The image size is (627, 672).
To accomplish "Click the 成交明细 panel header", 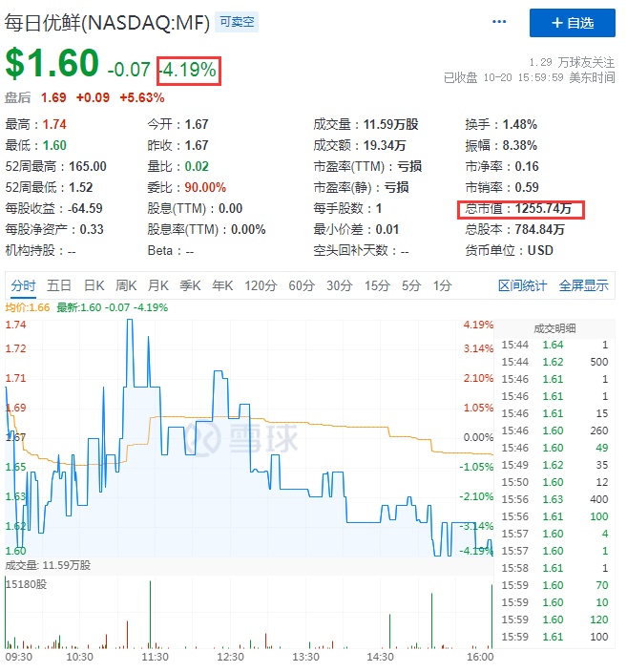I will point(554,328).
